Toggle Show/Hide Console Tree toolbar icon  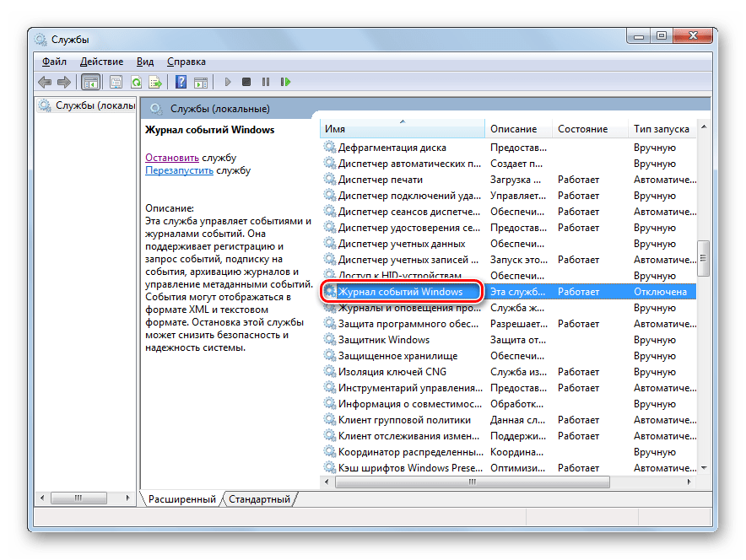click(x=90, y=82)
